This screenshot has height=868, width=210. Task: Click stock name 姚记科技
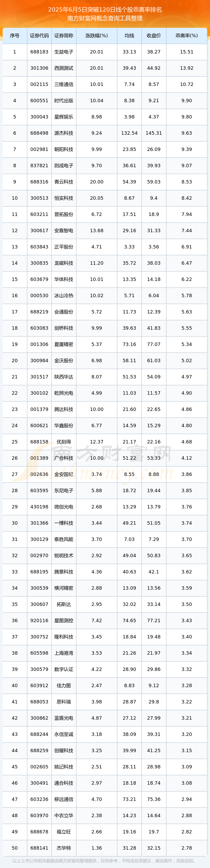(x=64, y=767)
